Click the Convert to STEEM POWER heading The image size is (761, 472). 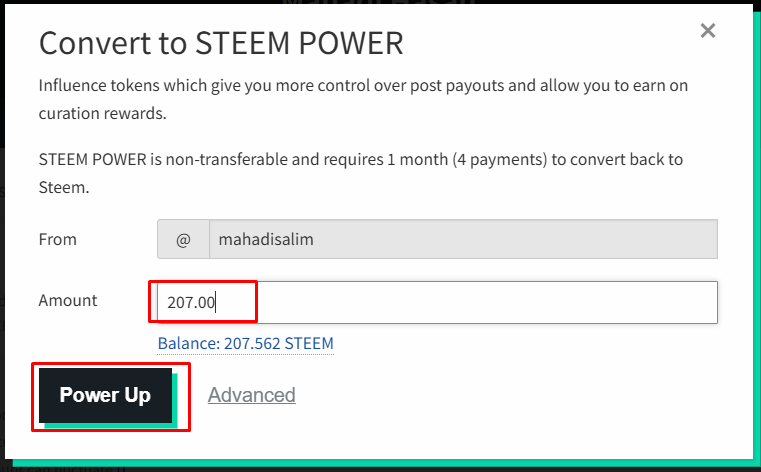(x=220, y=43)
